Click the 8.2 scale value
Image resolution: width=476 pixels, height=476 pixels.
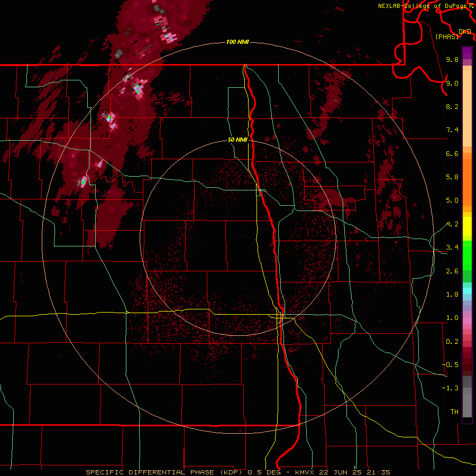452,106
